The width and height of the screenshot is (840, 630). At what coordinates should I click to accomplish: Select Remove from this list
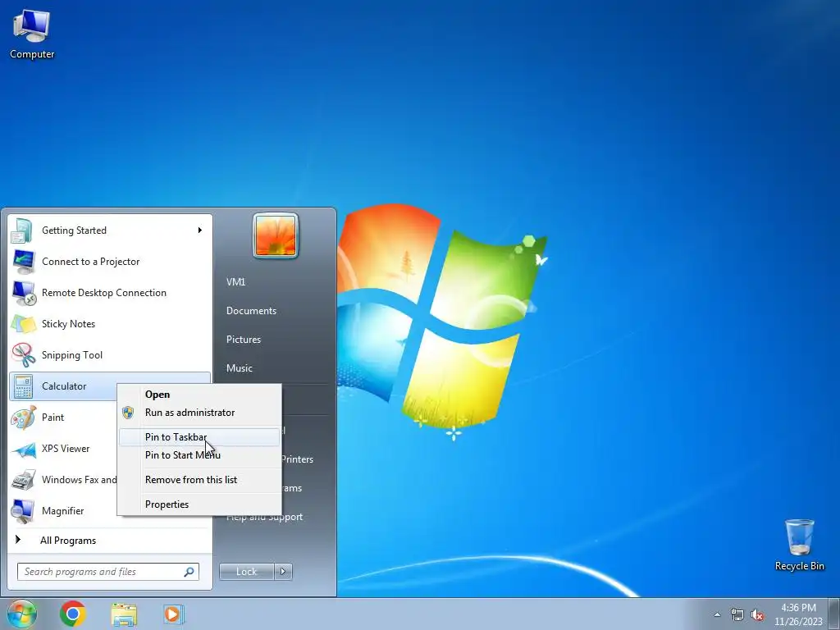(x=199, y=479)
